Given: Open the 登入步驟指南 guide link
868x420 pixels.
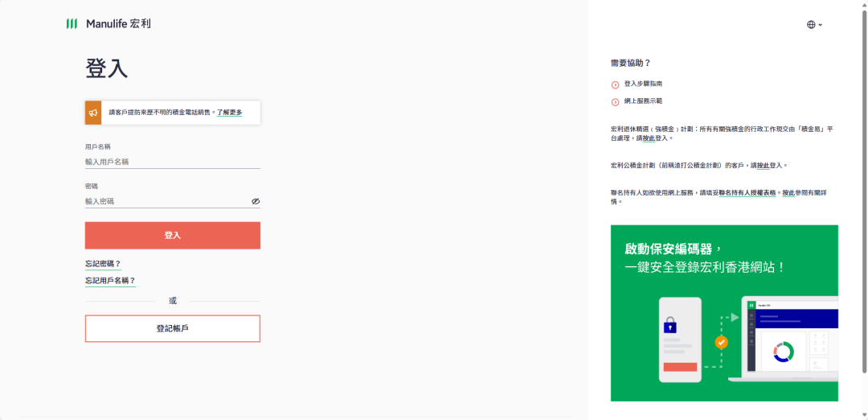Looking at the screenshot, I should point(643,84).
